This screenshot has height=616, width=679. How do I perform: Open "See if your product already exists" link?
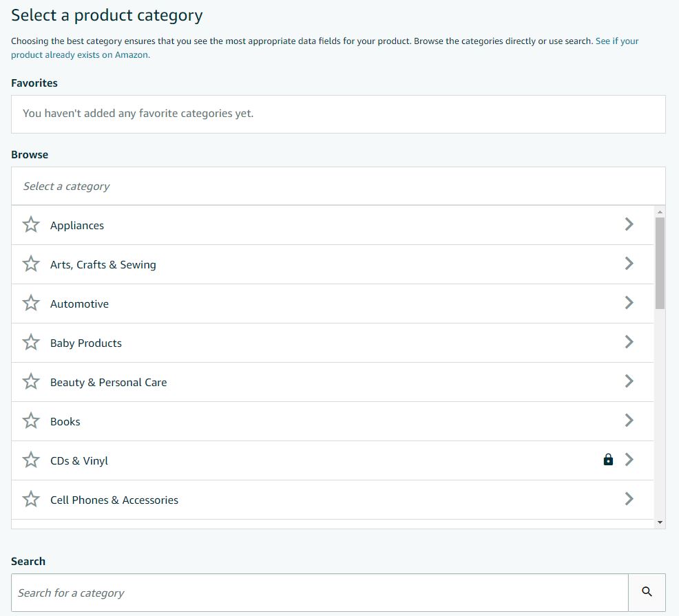tap(325, 47)
